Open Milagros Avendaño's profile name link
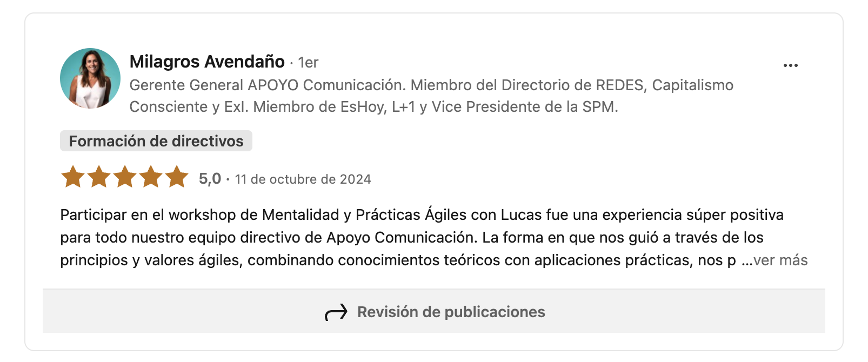 [x=207, y=62]
